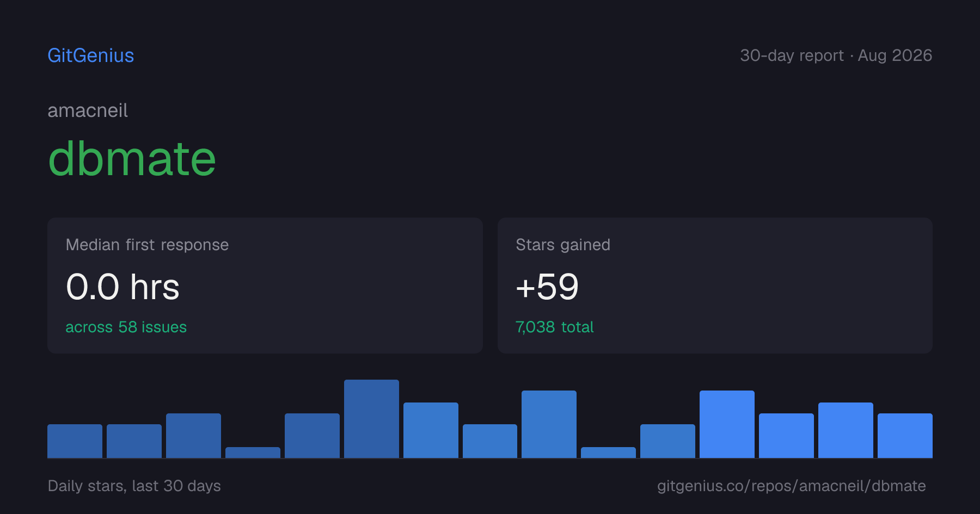Select the tallest bar in the chart

click(x=371, y=419)
